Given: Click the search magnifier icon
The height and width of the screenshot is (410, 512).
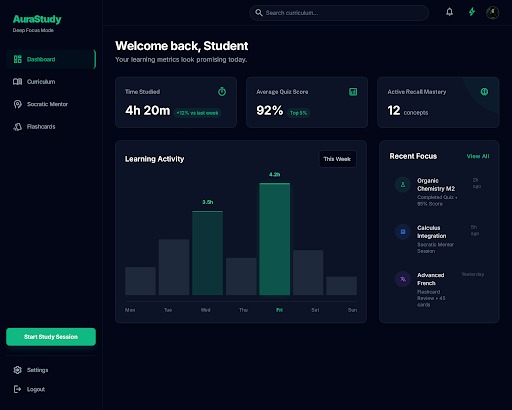Looking at the screenshot, I should point(259,13).
